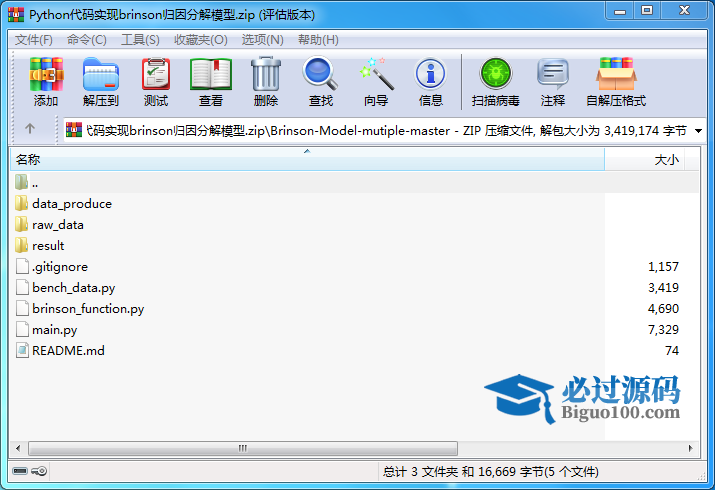Viewport: 715px width, 490px height.
Task: Click the data_produce folder name
Action: pos(72,204)
